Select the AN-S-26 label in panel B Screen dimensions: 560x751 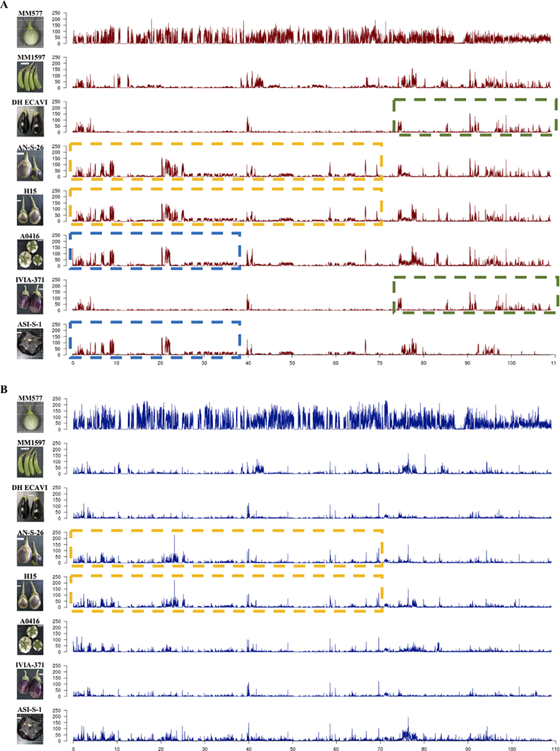click(x=31, y=533)
